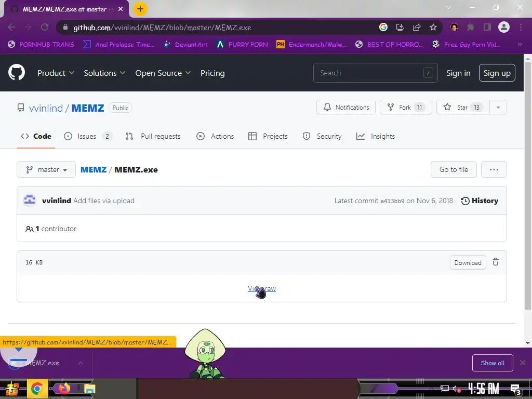Expand the Solutions menu
This screenshot has width=532, height=399.
click(x=104, y=73)
